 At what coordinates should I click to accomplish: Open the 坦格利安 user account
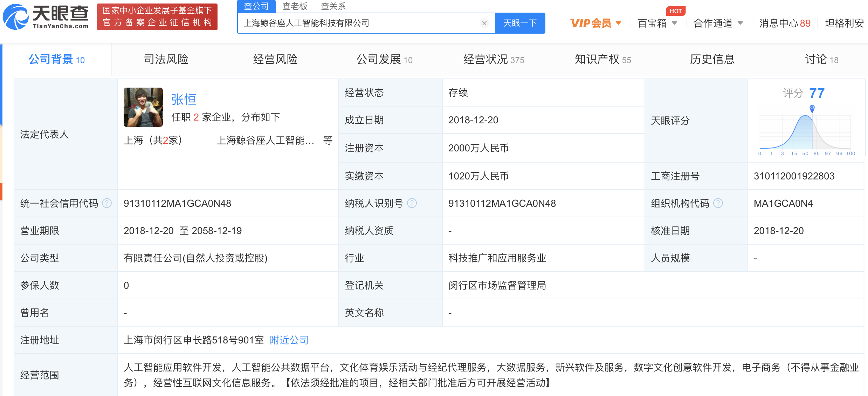coord(844,23)
